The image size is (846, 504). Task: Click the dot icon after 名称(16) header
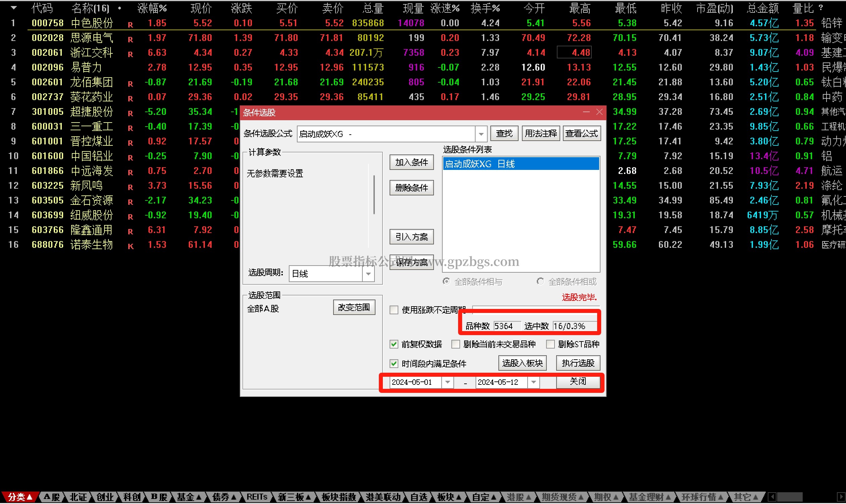[120, 8]
